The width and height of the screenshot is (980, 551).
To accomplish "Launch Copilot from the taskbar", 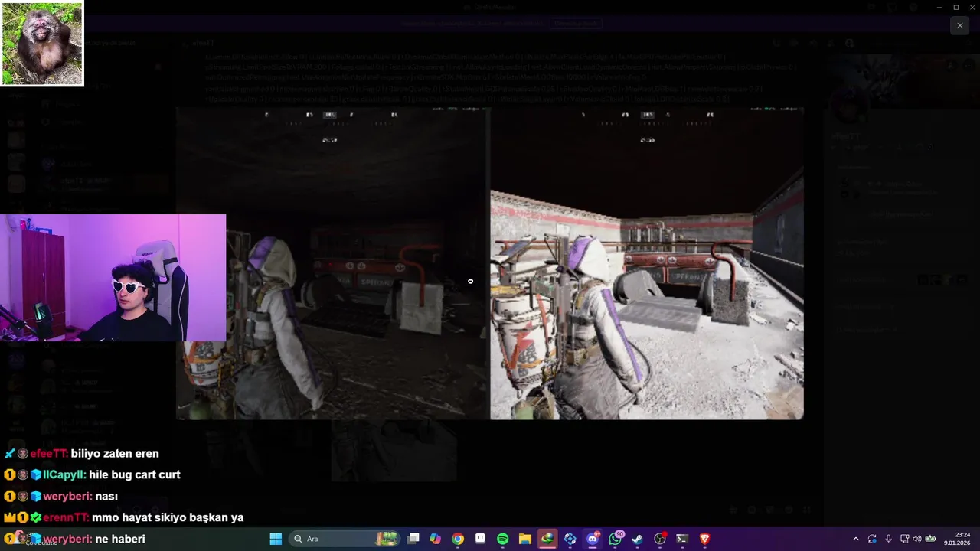I will (x=436, y=539).
